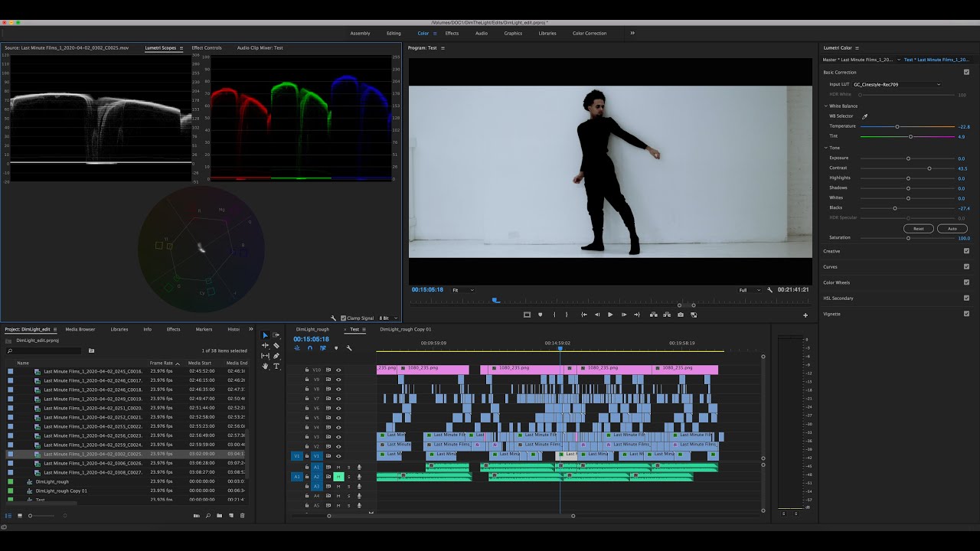Open Lumetri Scopes settings wrench
Screen dimensions: 980x551
(x=333, y=318)
